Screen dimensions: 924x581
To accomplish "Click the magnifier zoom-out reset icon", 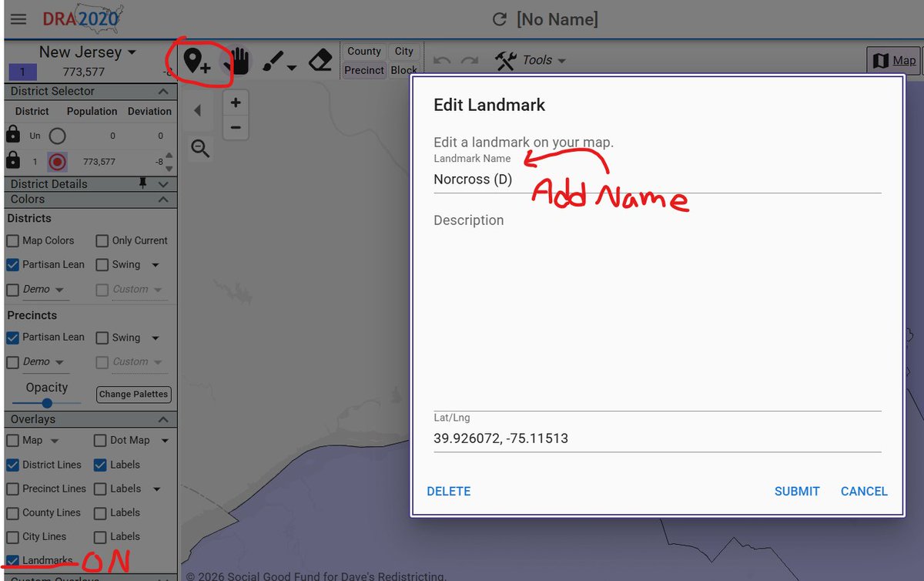I will coord(200,148).
